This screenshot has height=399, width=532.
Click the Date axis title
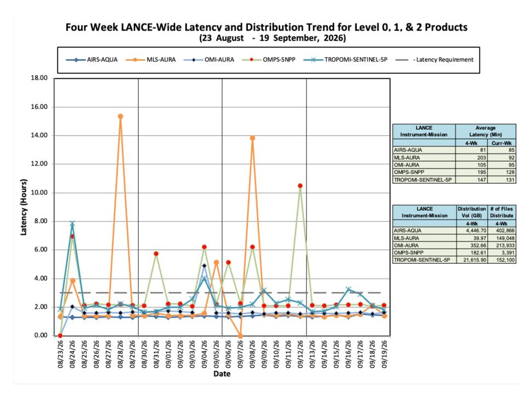pyautogui.click(x=222, y=374)
